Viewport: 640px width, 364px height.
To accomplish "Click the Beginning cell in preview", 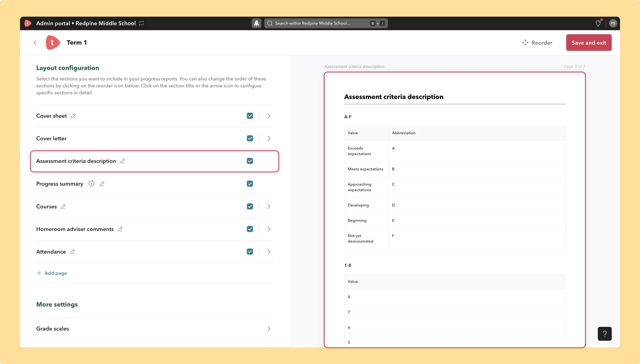I will (x=366, y=221).
